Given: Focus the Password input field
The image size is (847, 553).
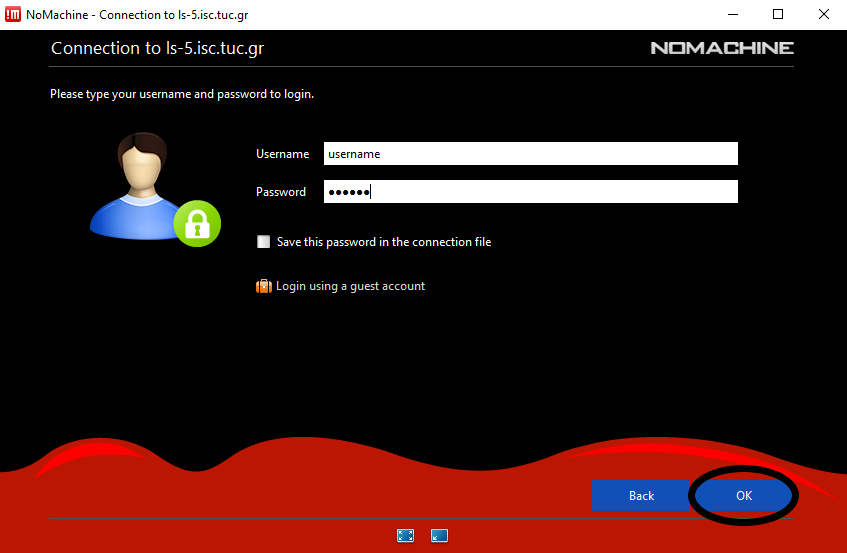Looking at the screenshot, I should [x=530, y=192].
